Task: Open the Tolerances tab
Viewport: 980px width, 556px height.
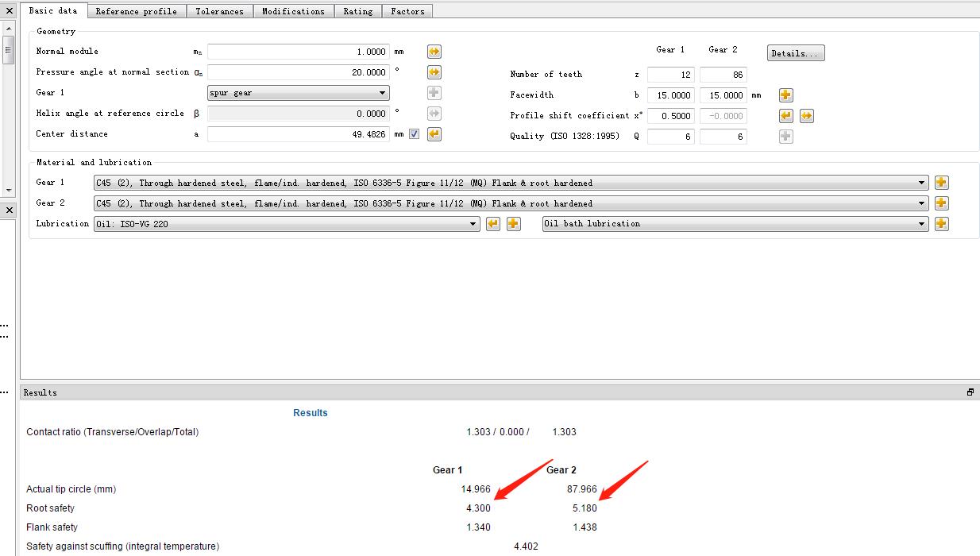Action: coord(220,11)
